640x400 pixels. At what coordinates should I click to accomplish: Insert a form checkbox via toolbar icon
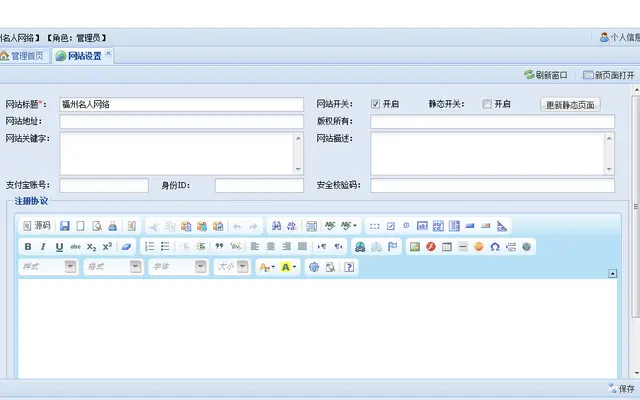click(391, 226)
